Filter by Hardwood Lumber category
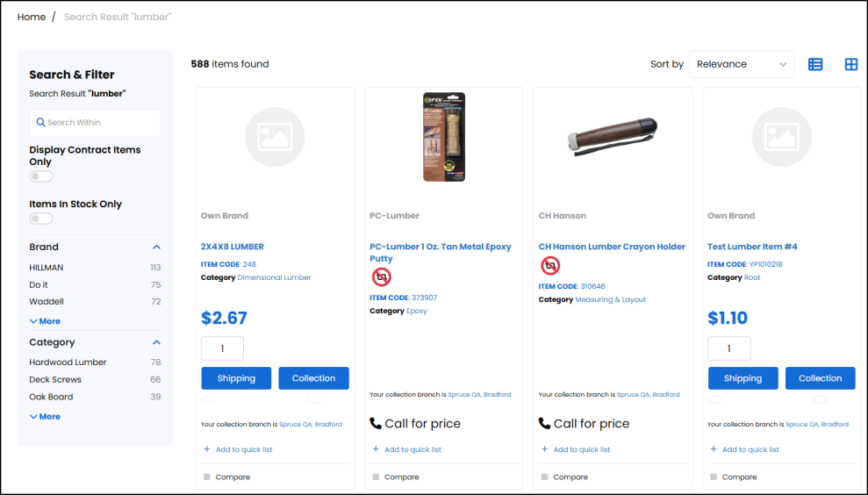Viewport: 868px width, 495px height. pyautogui.click(x=68, y=362)
